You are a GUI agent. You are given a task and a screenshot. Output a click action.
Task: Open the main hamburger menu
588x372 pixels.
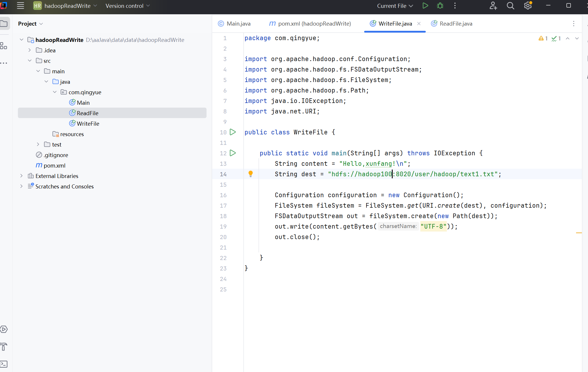(20, 6)
